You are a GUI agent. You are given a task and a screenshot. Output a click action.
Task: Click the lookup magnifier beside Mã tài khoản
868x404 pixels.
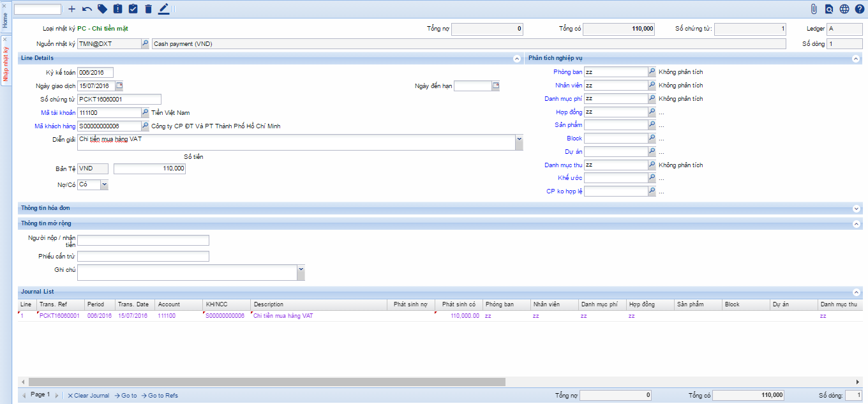point(145,112)
